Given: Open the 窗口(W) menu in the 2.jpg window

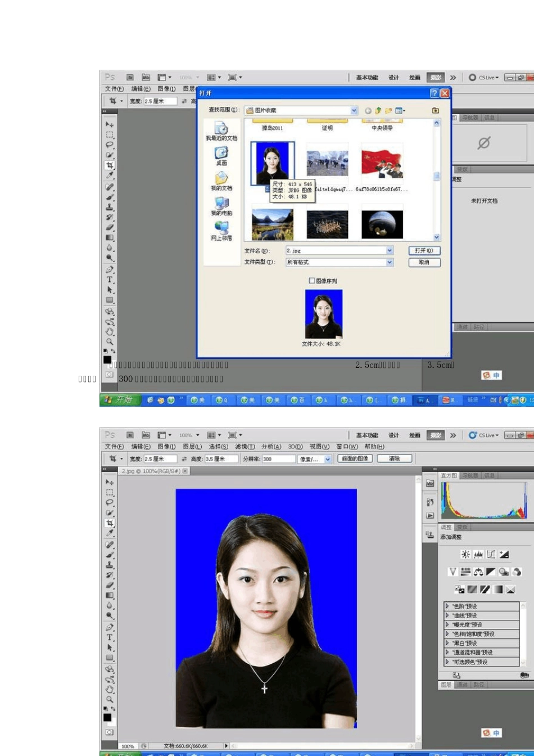Looking at the screenshot, I should (347, 447).
